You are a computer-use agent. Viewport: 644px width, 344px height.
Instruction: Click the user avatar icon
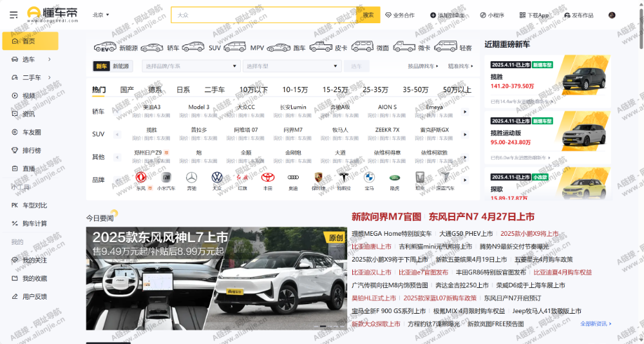tap(612, 15)
